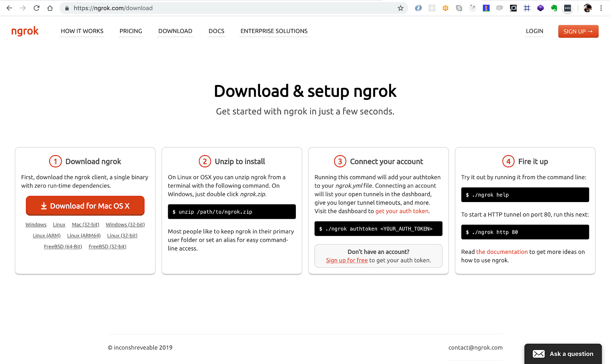Open the blue circular extension icon
The width and height of the screenshot is (610, 364).
pyautogui.click(x=418, y=8)
